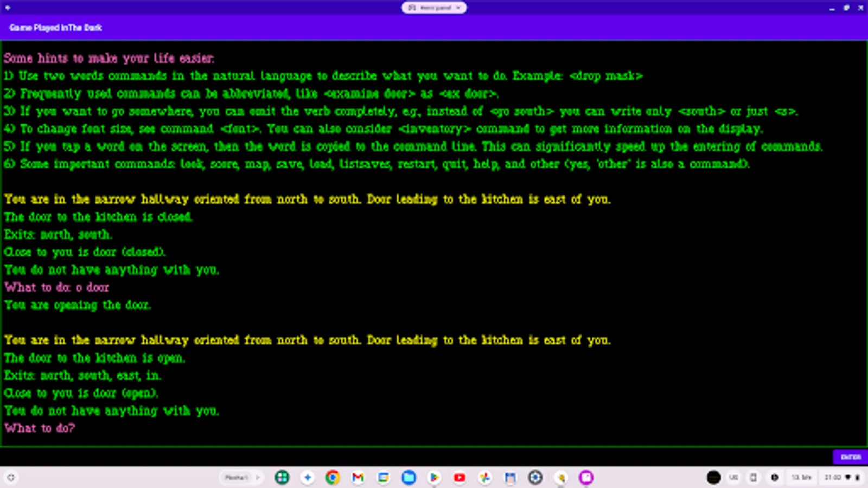Open the app launcher grid
The width and height of the screenshot is (868, 488).
click(282, 478)
